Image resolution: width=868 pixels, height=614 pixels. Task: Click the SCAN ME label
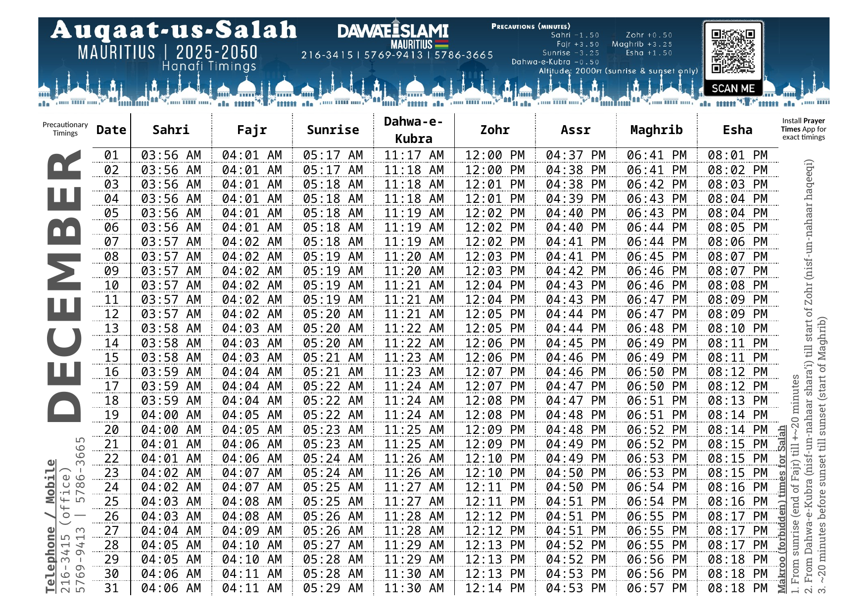point(733,89)
